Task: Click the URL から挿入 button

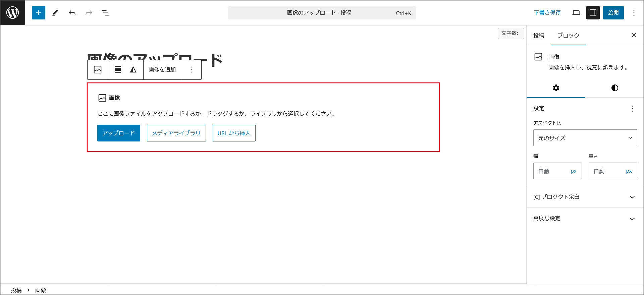Action: 234,133
